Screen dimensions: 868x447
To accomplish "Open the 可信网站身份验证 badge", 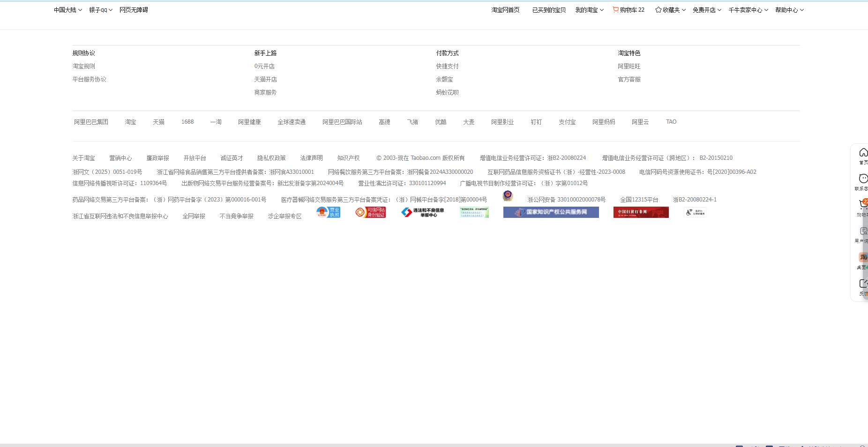I will pos(370,212).
